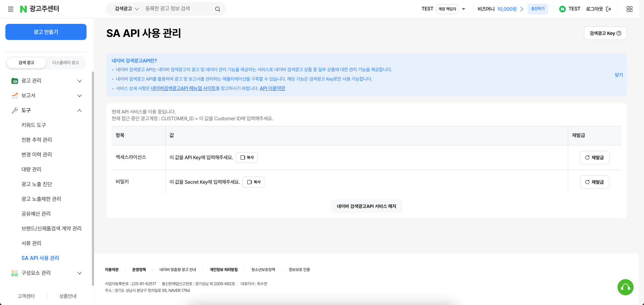Image resolution: width=644 pixels, height=305 pixels.
Task: Open 공유예산 관리 menu item
Action: (x=36, y=214)
